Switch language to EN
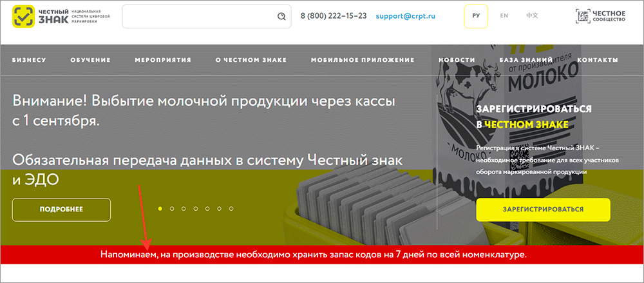 [x=504, y=15]
